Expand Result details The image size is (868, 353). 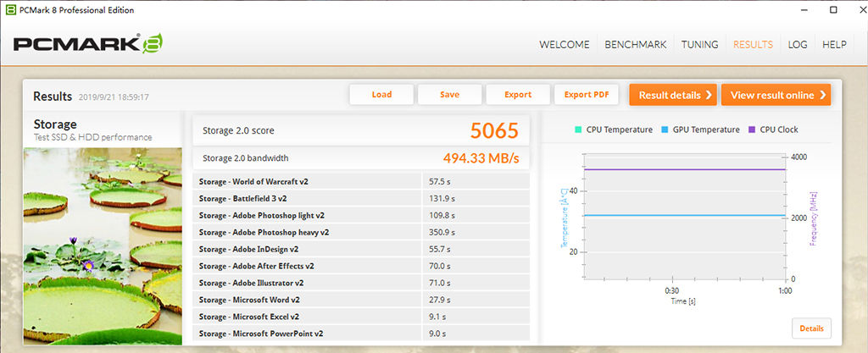(673, 95)
